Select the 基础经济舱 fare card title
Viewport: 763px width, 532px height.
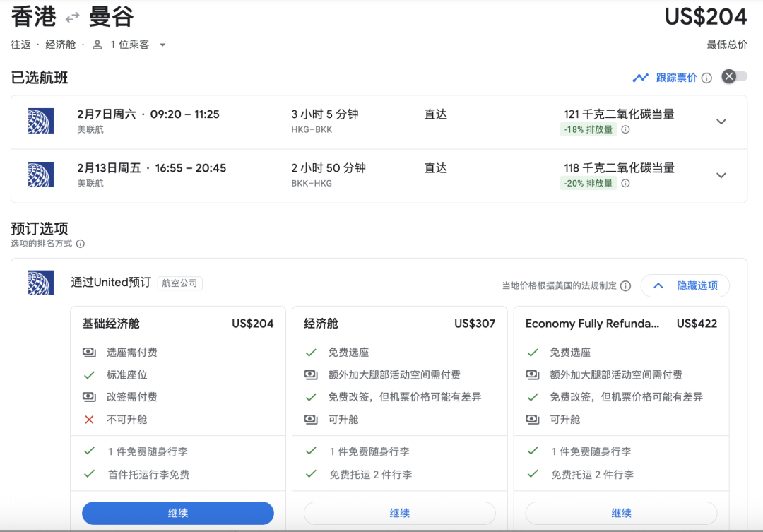[111, 324]
